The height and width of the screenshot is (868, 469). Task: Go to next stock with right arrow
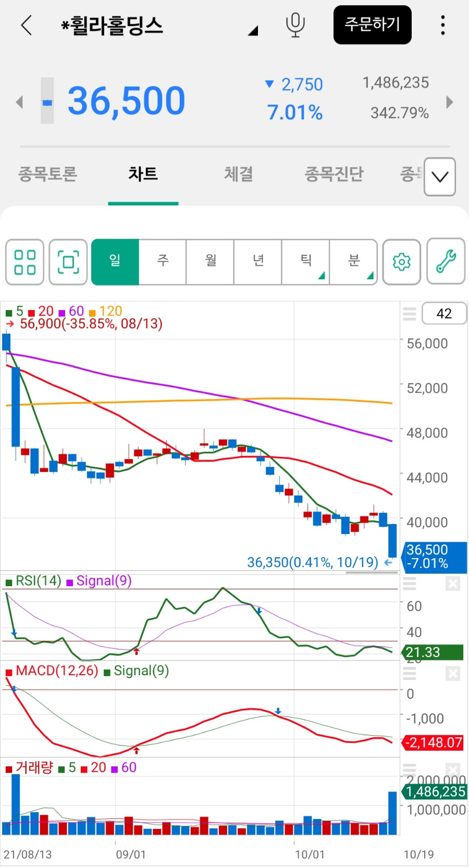point(450,102)
